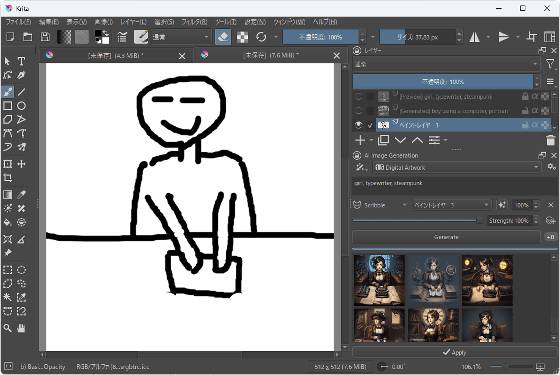This screenshot has height=375, width=560.
Task: Toggle Eraser mode in the toolbar
Action: [223, 37]
